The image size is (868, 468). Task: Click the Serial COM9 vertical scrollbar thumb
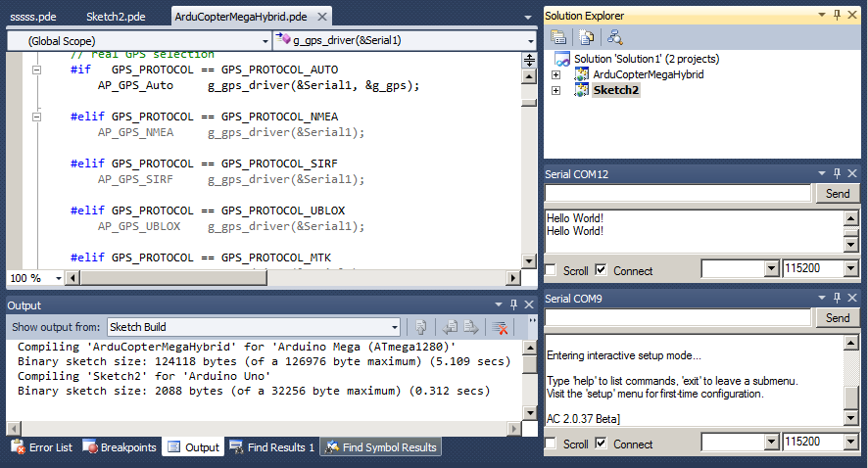click(851, 398)
